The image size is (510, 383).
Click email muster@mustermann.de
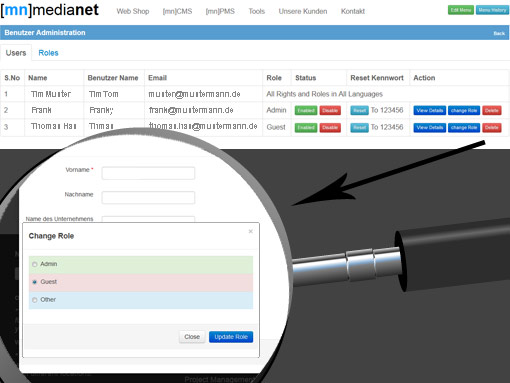click(194, 94)
